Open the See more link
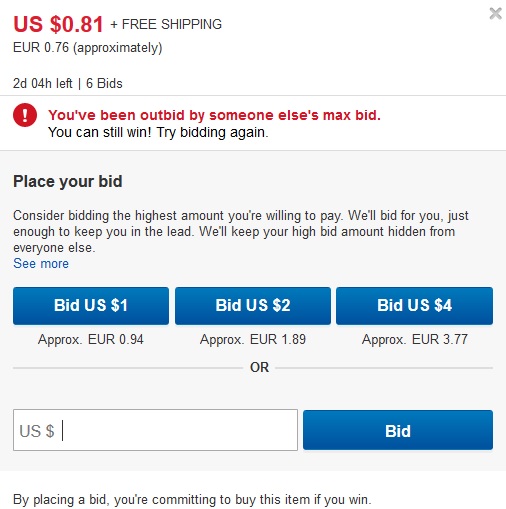506x509 pixels. click(41, 263)
